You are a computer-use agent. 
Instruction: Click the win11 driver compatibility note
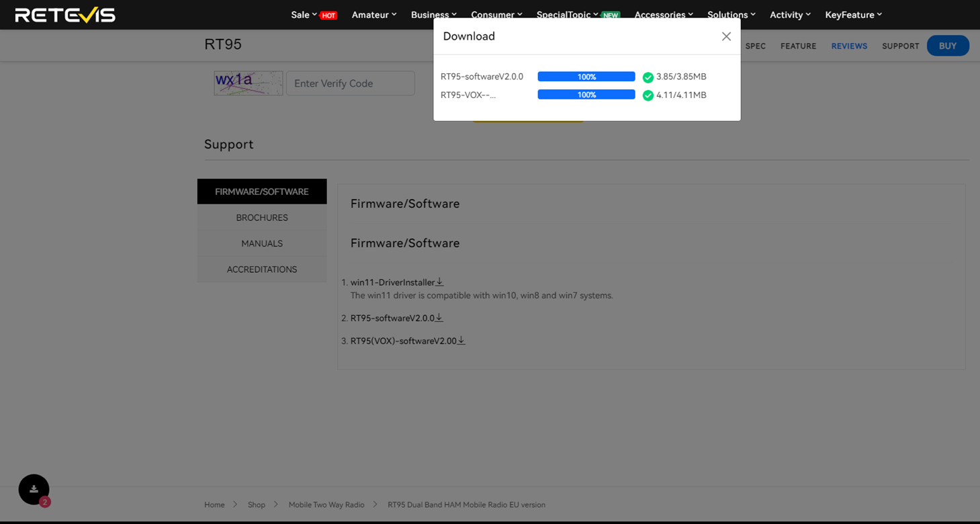tap(482, 296)
